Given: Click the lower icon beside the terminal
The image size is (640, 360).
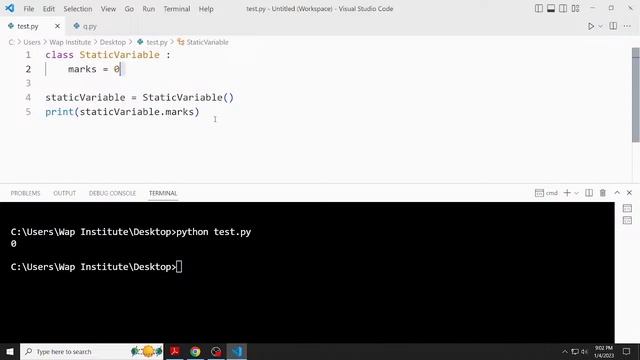Looking at the screenshot, I should 627,221.
